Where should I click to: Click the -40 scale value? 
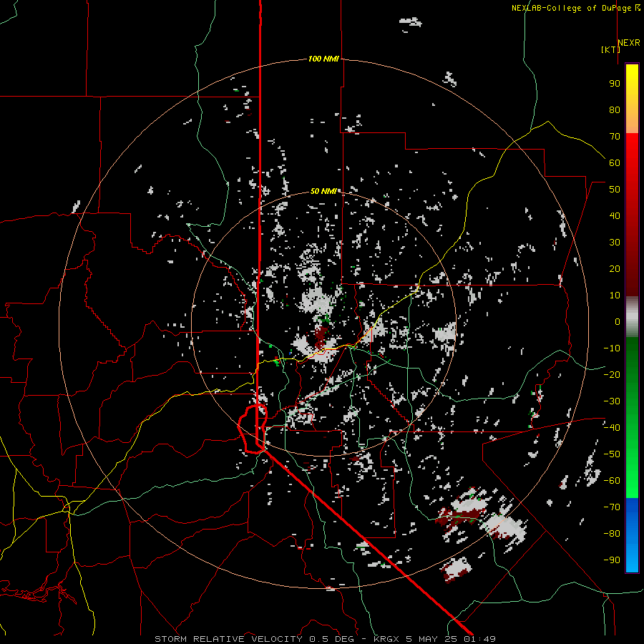pyautogui.click(x=612, y=428)
